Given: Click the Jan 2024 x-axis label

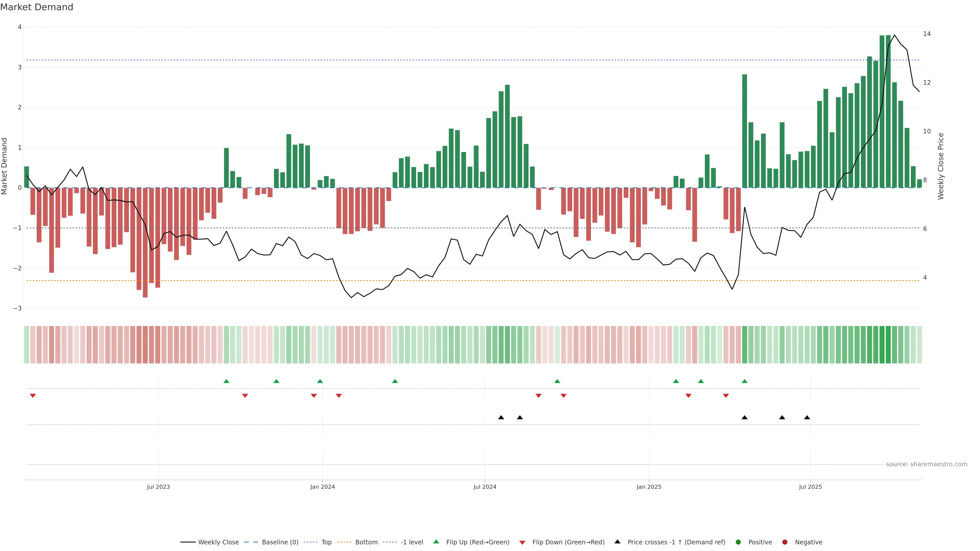Looking at the screenshot, I should 322,487.
